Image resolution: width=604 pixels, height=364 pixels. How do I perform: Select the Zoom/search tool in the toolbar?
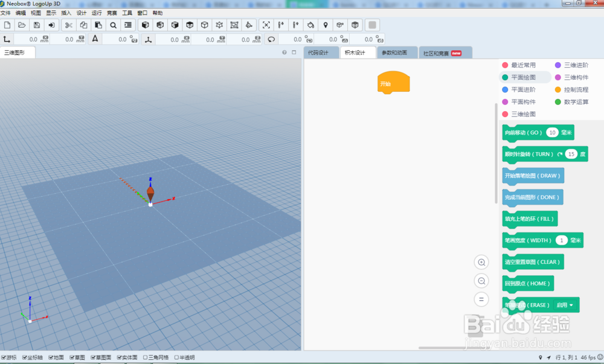click(x=112, y=25)
